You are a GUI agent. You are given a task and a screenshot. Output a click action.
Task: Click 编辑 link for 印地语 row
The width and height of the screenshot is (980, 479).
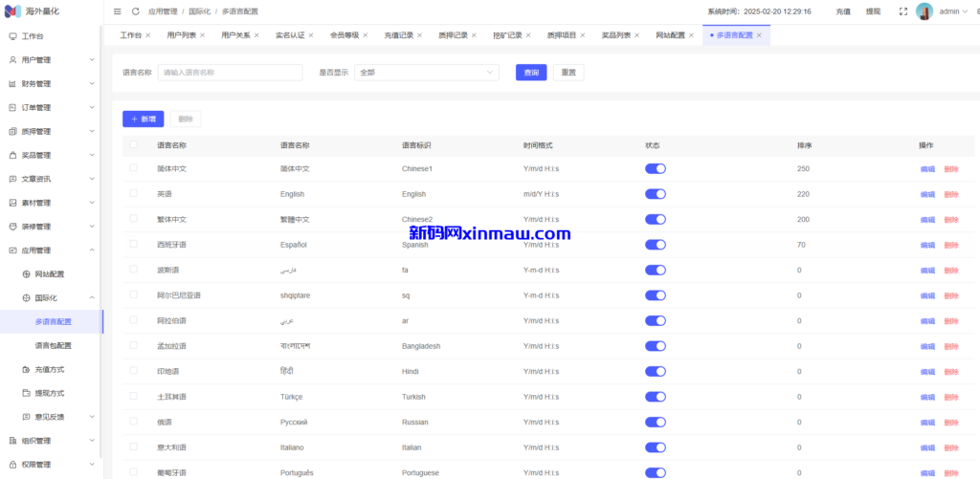[927, 372]
